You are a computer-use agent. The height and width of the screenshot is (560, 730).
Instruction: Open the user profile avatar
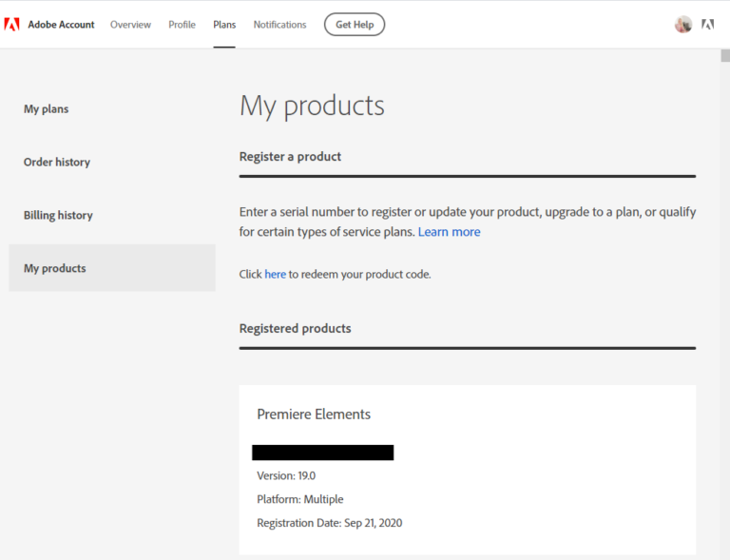point(683,24)
